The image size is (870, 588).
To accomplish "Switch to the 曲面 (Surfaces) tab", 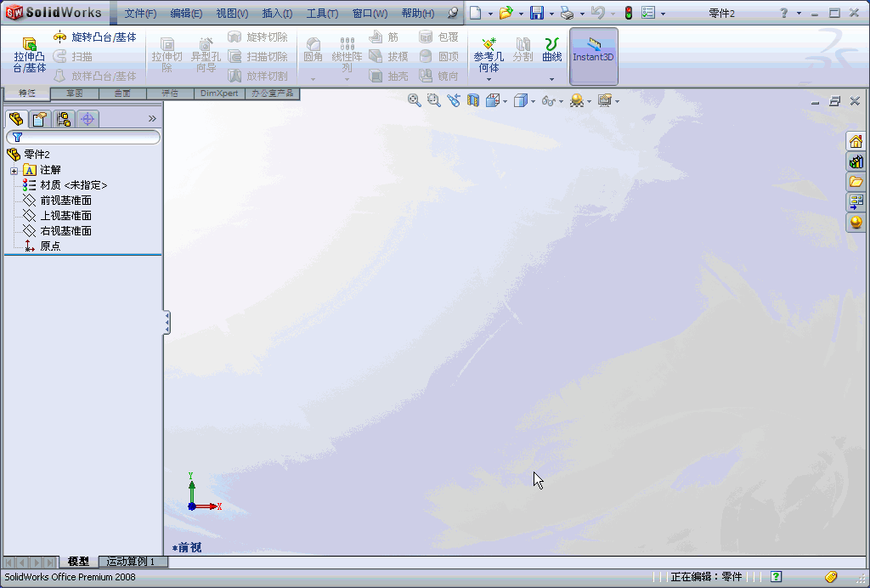I will coord(122,93).
